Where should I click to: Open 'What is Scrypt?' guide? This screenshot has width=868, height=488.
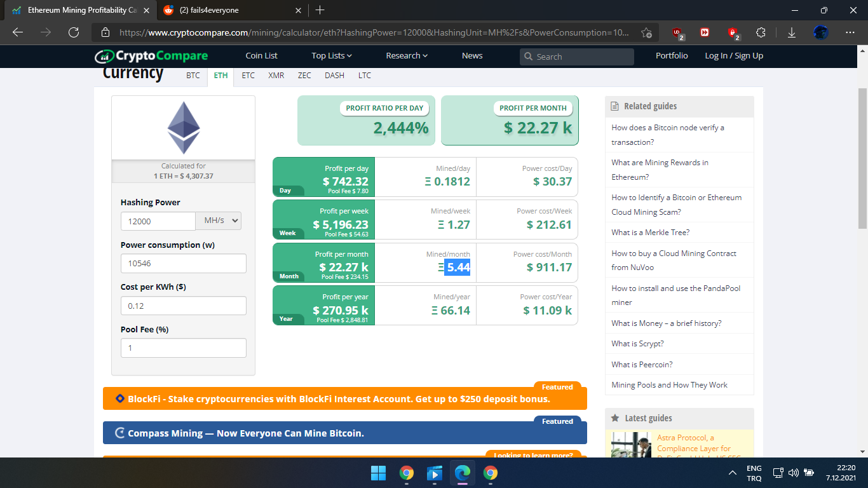[637, 344]
